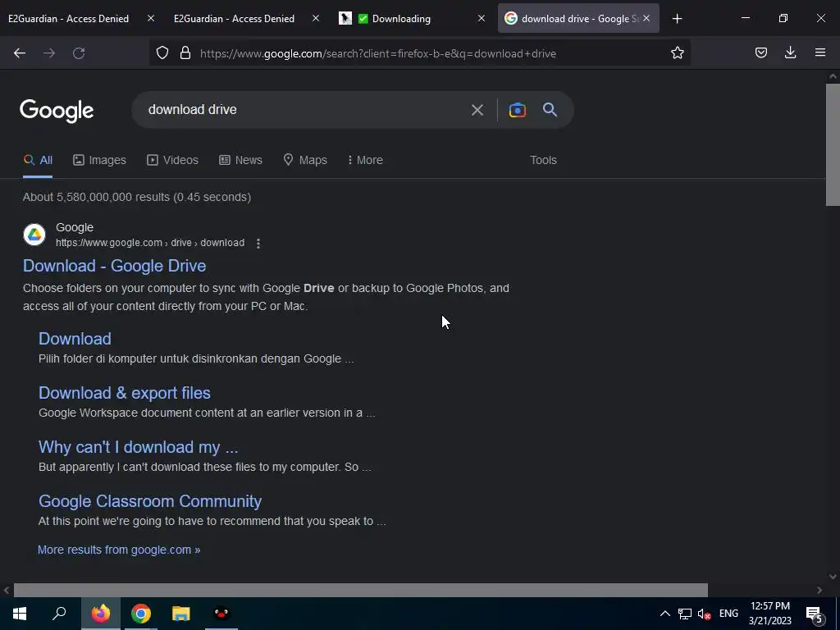Viewport: 840px width, 630px height.
Task: Close the second E2Guardian tab
Action: 316,18
